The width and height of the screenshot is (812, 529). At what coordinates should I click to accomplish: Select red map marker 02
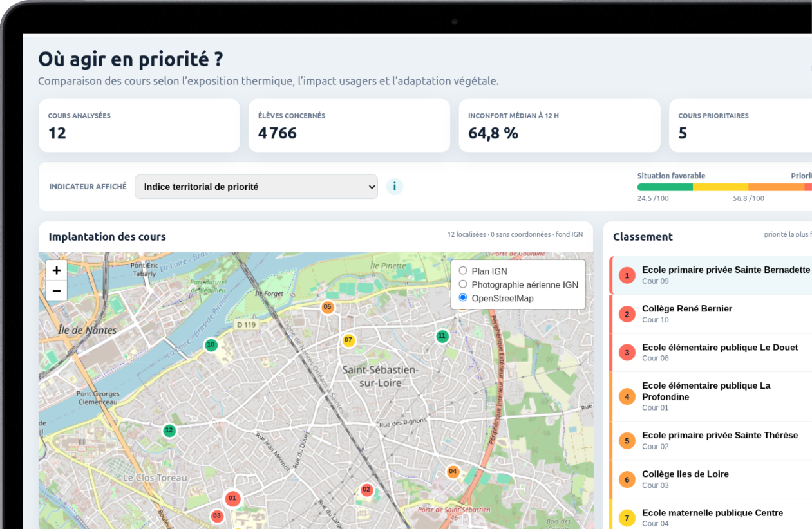click(366, 490)
